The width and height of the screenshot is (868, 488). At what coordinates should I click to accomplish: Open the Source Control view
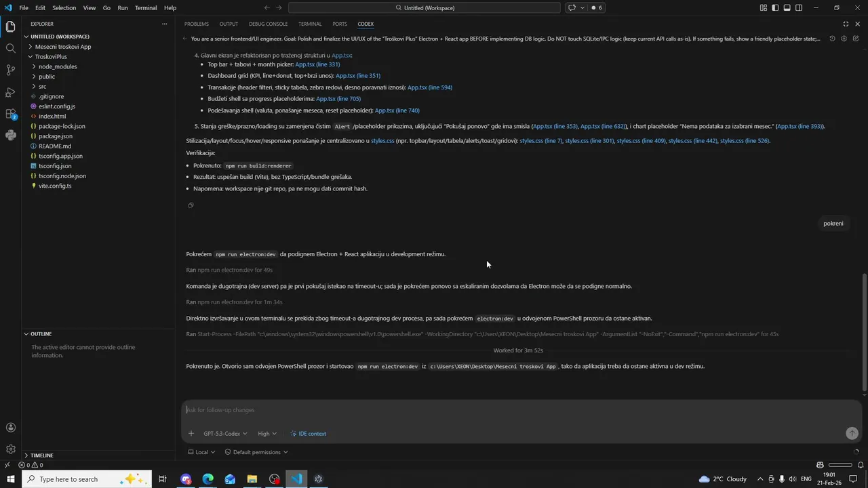coord(10,70)
